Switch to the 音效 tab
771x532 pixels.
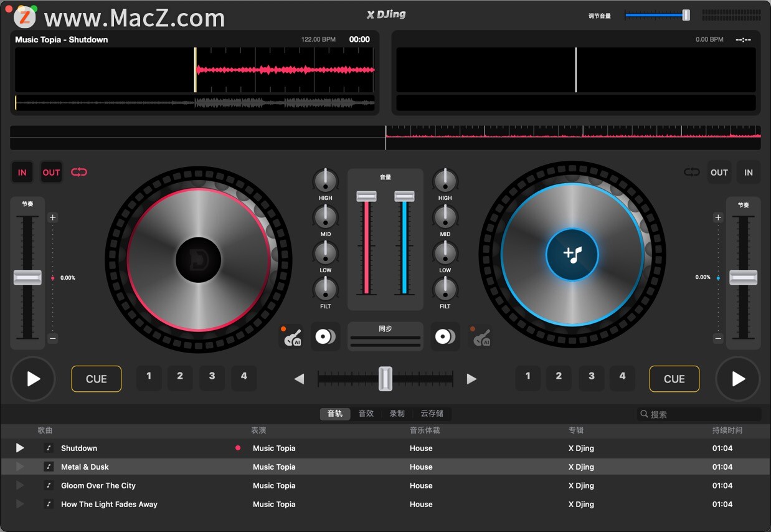click(x=366, y=414)
